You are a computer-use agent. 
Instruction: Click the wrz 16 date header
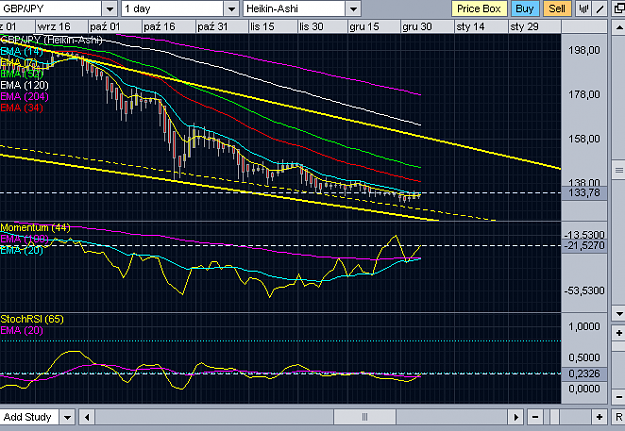(62, 27)
